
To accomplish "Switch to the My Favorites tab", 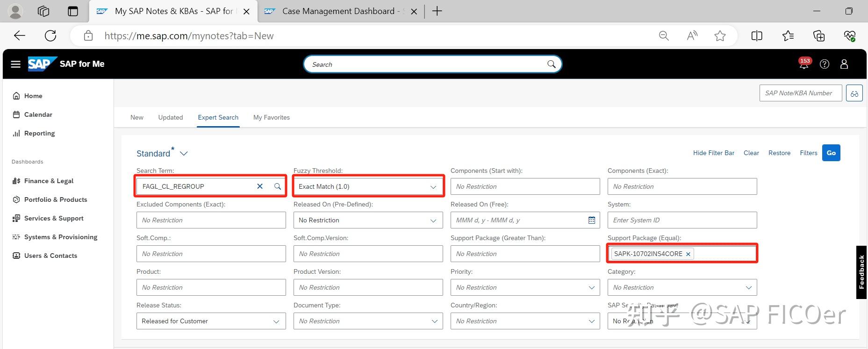I will pyautogui.click(x=272, y=117).
